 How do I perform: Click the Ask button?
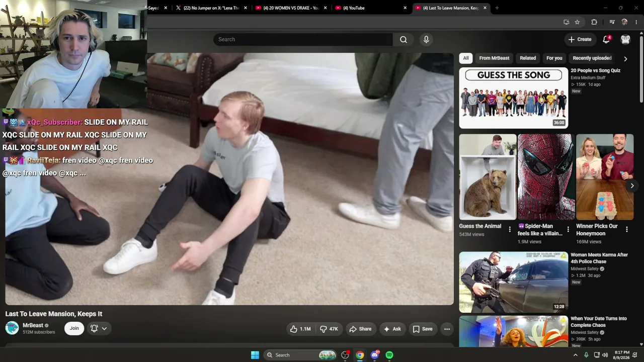[392, 329]
